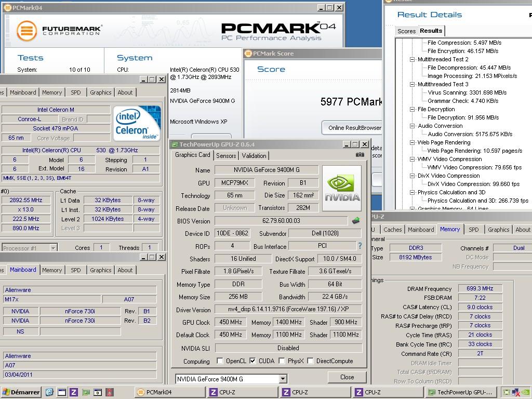Screen dimensions: 532x399
Task: Click the Futuremark orange logo
Action: click(x=26, y=31)
